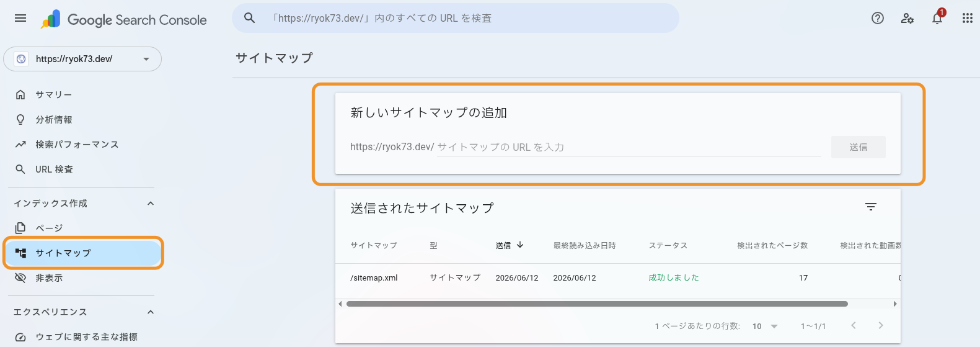The image size is (980, 347).
Task: Click the 最終読み込み日時 column header
Action: pyautogui.click(x=585, y=245)
